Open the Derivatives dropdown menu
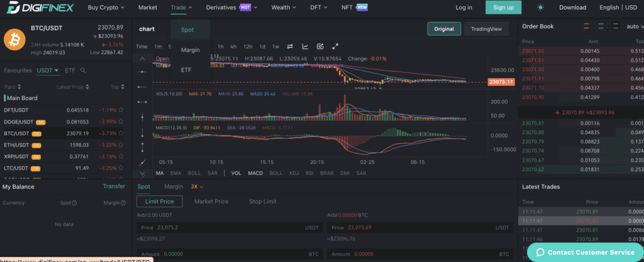The image size is (644, 262). (231, 8)
